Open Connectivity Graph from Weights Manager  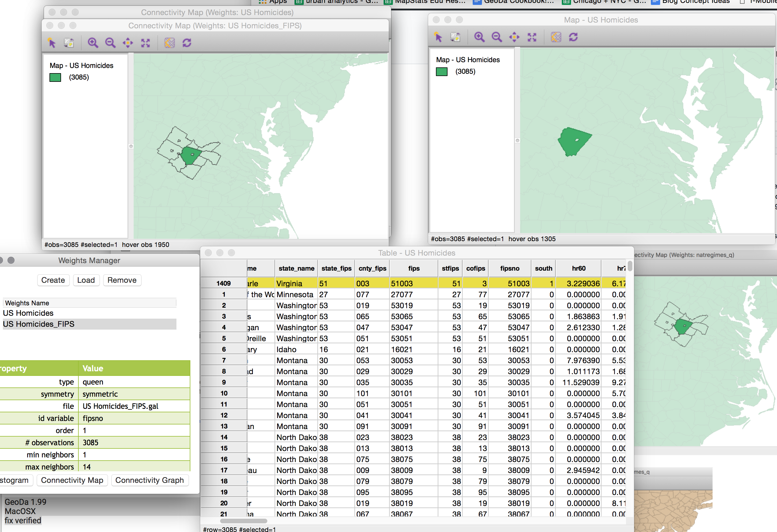[150, 480]
